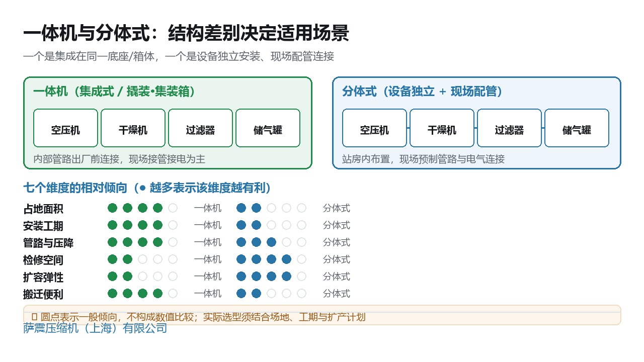This screenshot has width=644, height=362.
Task: Select the 空压机 box in the 分体式 panel
Action: click(x=374, y=128)
